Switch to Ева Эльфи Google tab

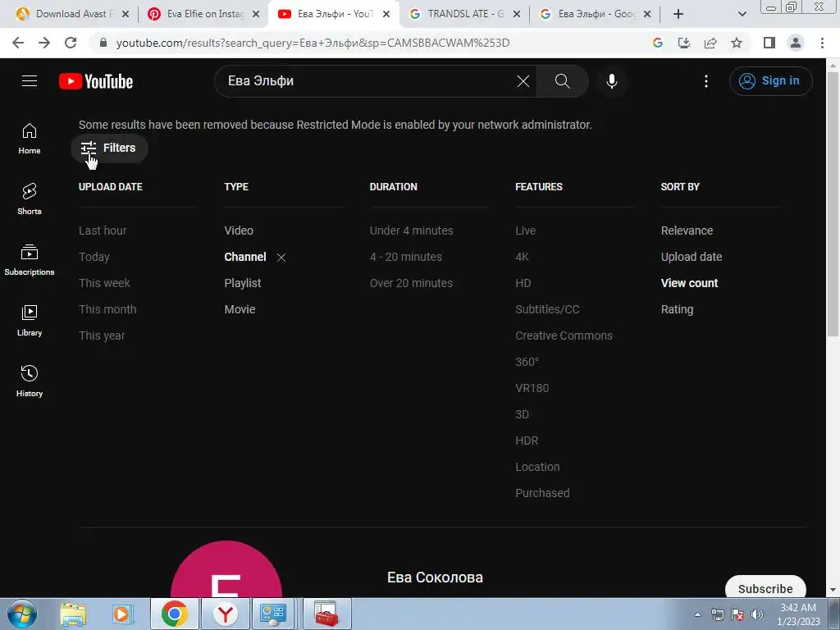click(x=596, y=14)
